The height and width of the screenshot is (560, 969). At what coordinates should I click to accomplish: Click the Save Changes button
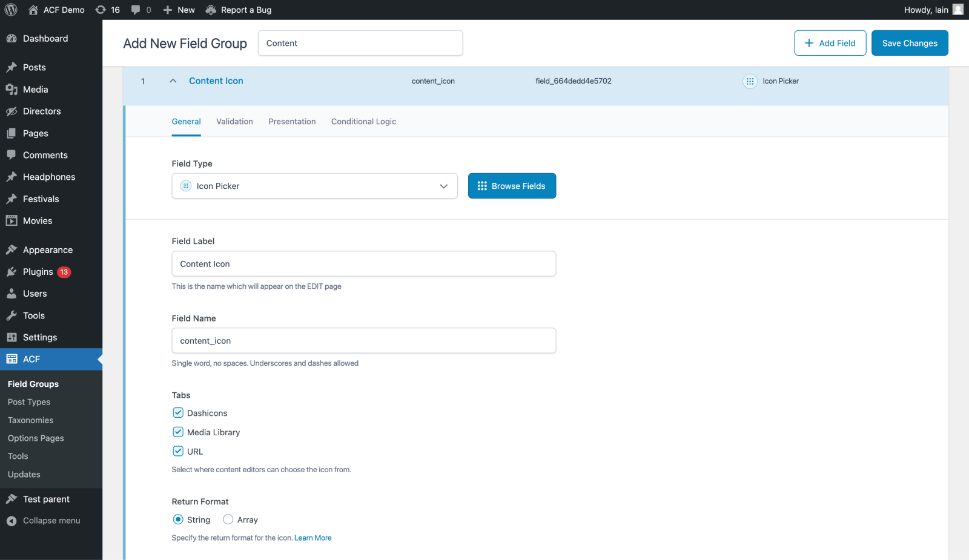[x=909, y=43]
